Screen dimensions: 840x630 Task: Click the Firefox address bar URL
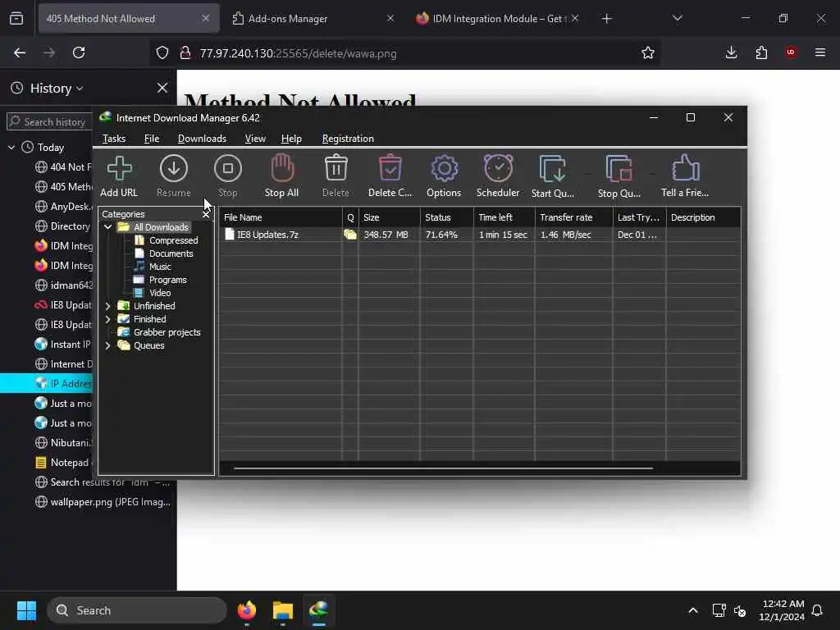click(x=298, y=53)
